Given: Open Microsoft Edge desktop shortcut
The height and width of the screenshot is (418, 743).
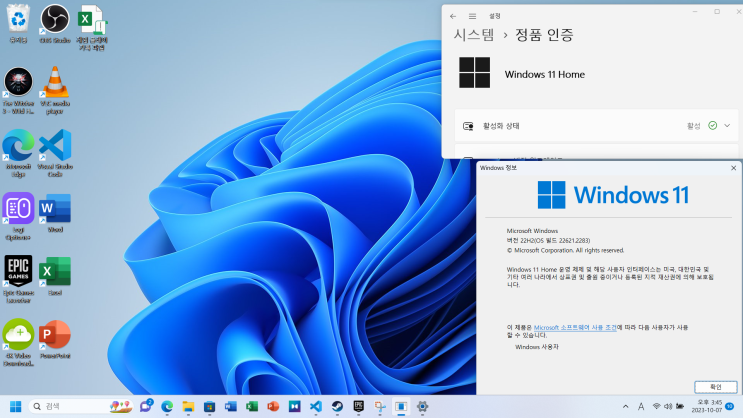Looking at the screenshot, I should pos(18,154).
